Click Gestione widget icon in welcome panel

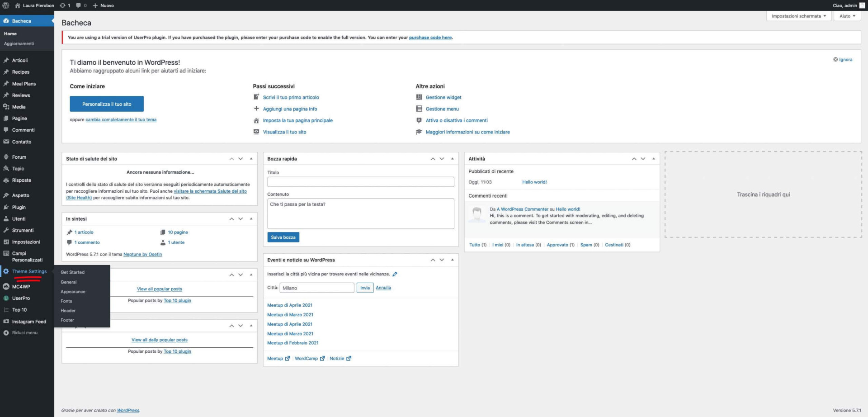[419, 97]
